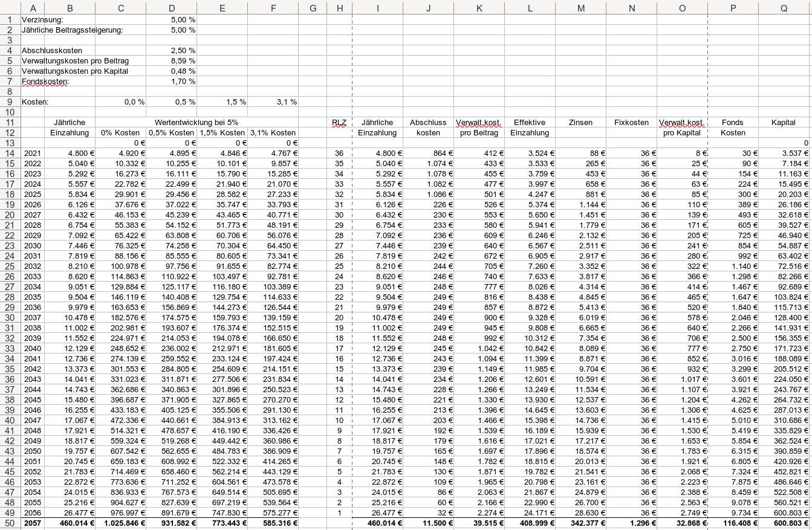Click row header 10
Viewport: 812px width, 530px height.
pyautogui.click(x=10, y=112)
